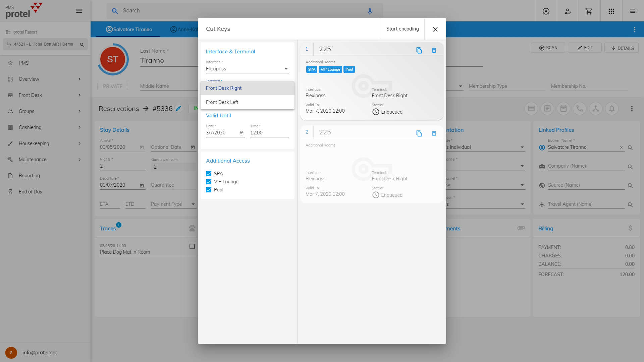Disable Pool additional access
Screen dimensions: 644x362
click(x=209, y=190)
